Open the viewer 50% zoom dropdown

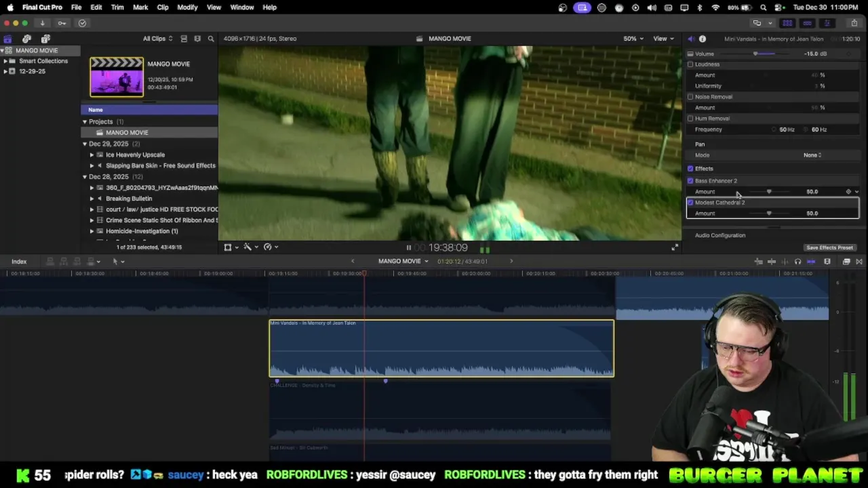point(633,39)
